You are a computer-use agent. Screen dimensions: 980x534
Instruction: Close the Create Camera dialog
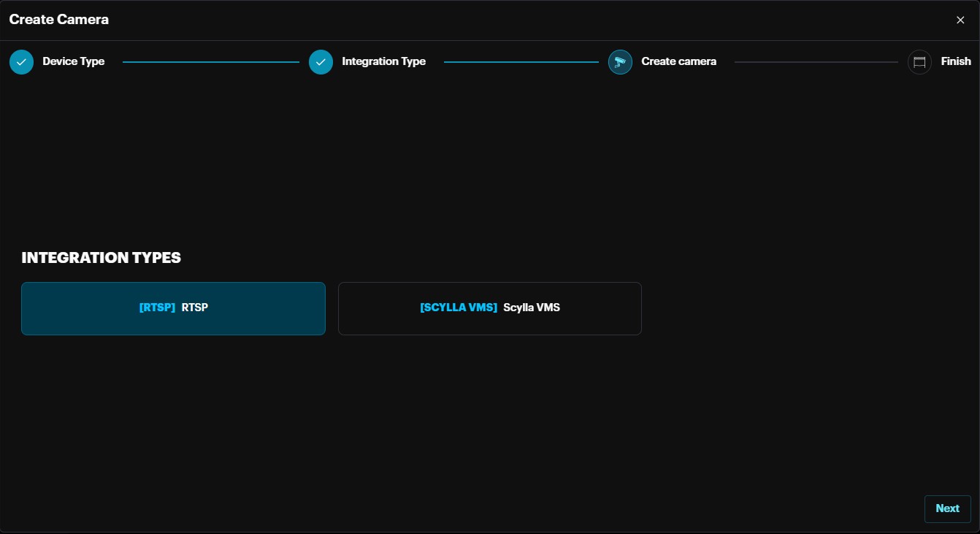960,20
